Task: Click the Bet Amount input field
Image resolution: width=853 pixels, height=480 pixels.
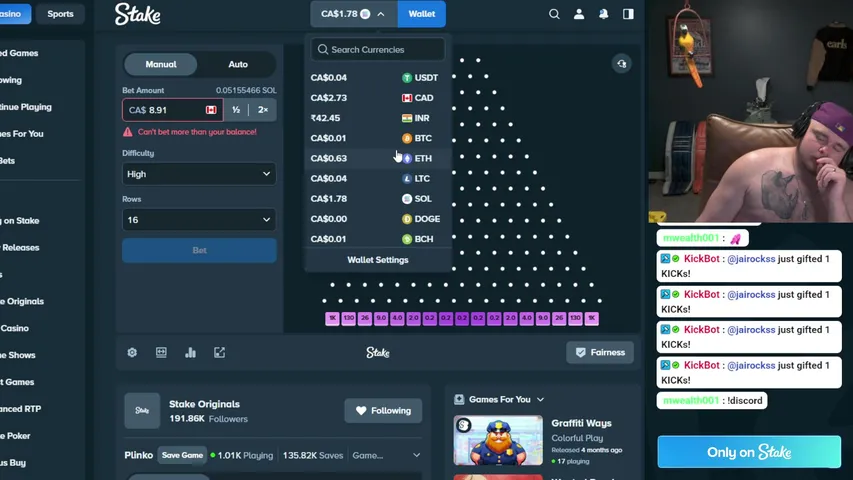Action: tap(172, 110)
